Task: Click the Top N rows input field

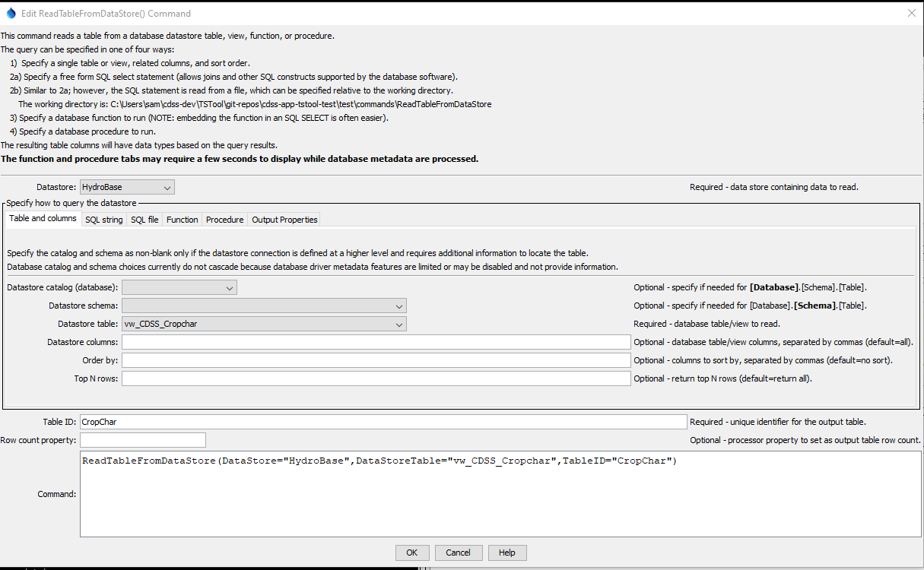Action: pyautogui.click(x=376, y=378)
